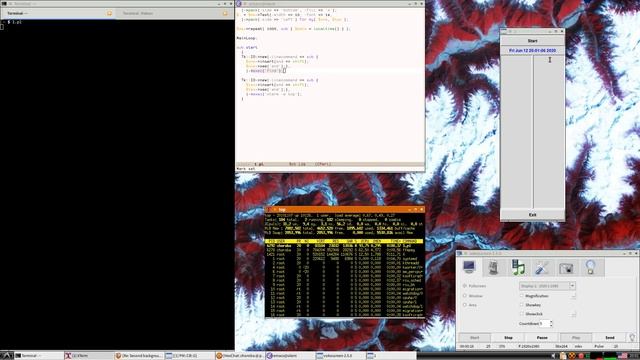Click the small lightbulb icon beside Send
The image size is (640, 360).
[632, 338]
